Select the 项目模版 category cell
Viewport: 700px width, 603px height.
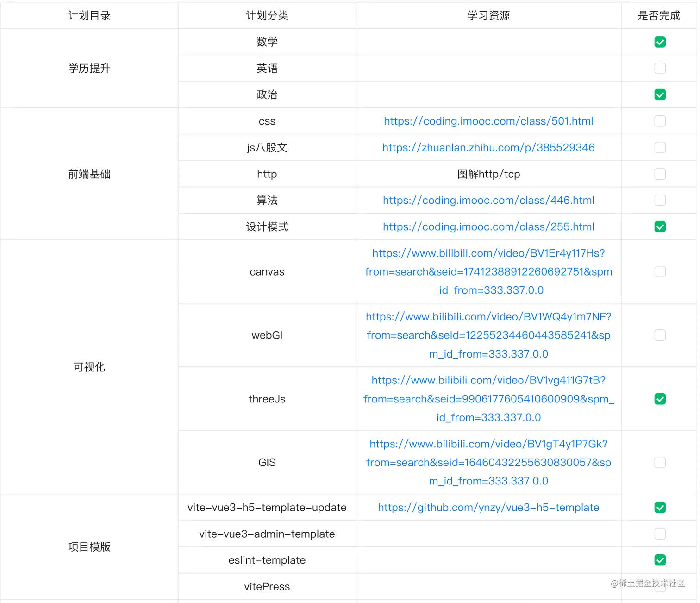[x=89, y=547]
